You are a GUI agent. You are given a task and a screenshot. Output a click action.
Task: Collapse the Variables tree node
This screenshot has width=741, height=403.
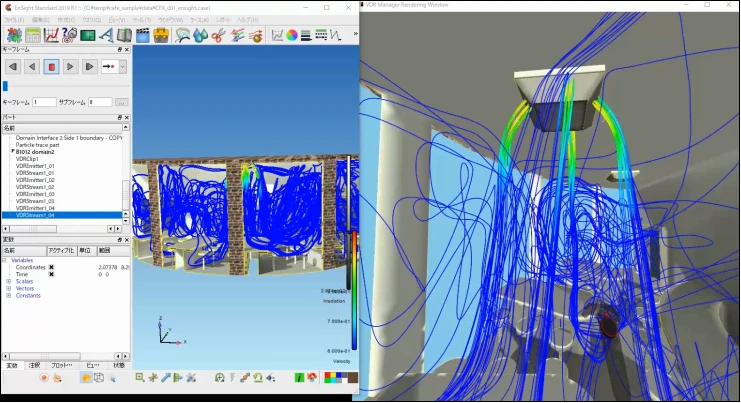tap(4, 260)
